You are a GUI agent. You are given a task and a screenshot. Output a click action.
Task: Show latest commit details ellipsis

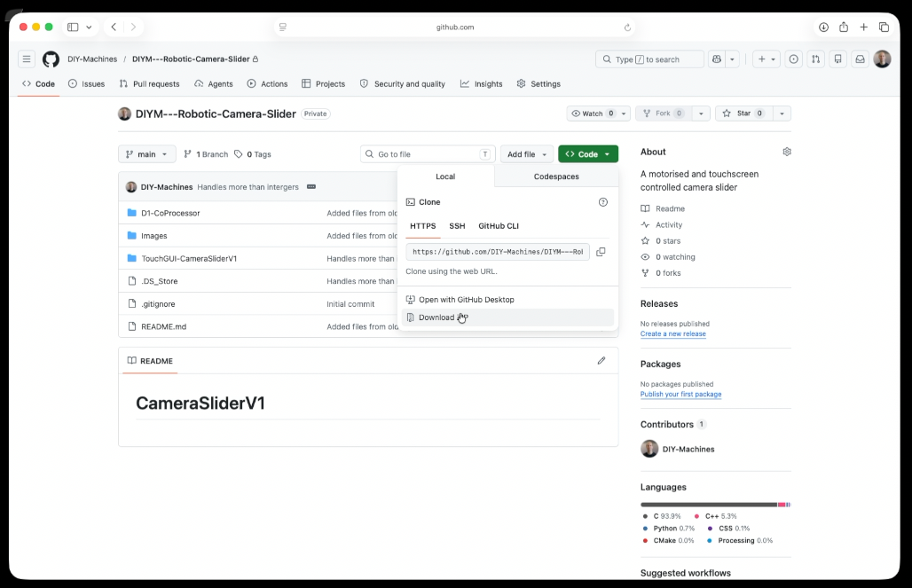(311, 187)
